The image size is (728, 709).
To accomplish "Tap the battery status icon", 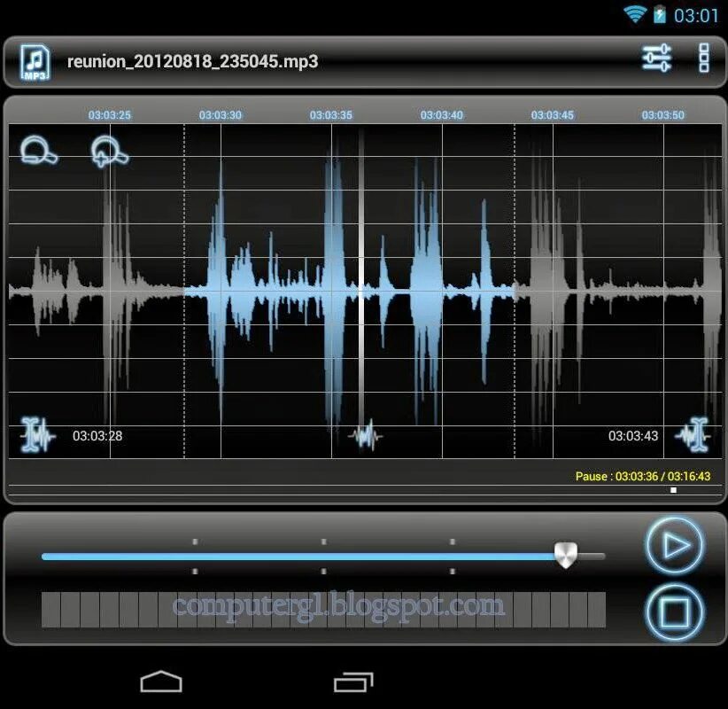I will 659,14.
